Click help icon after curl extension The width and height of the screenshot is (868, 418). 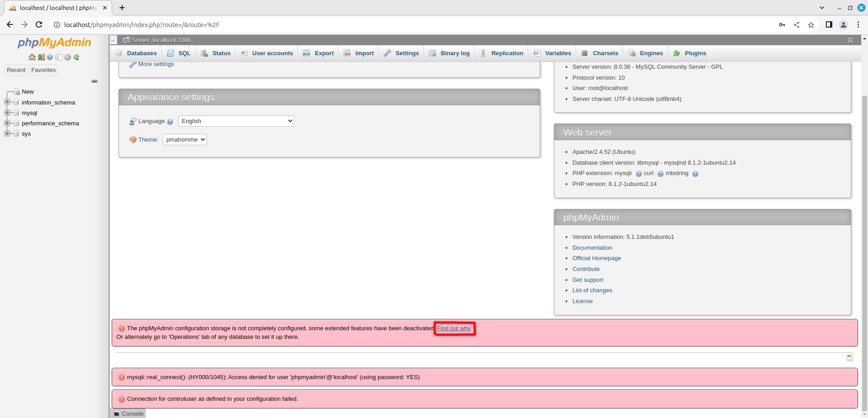[x=660, y=174]
